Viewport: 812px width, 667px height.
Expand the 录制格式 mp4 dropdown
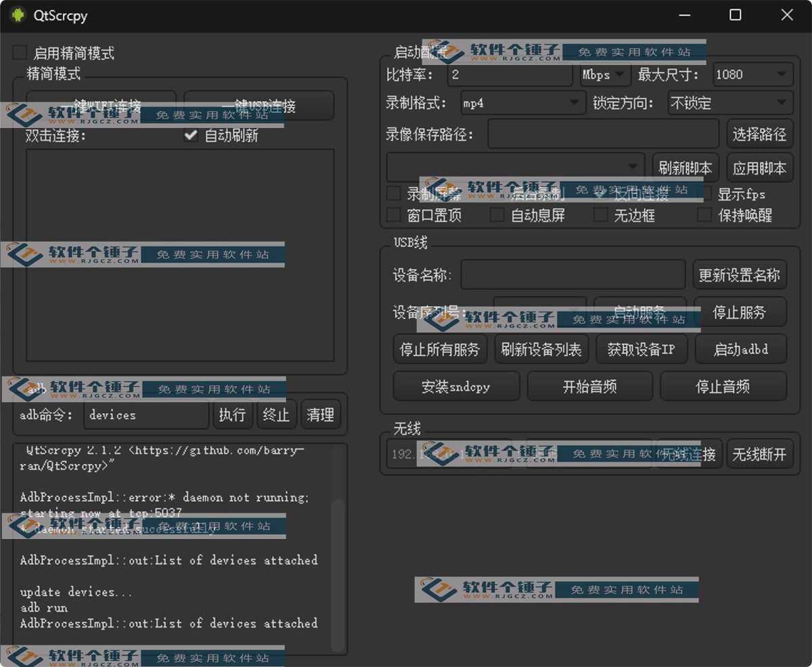pyautogui.click(x=523, y=103)
